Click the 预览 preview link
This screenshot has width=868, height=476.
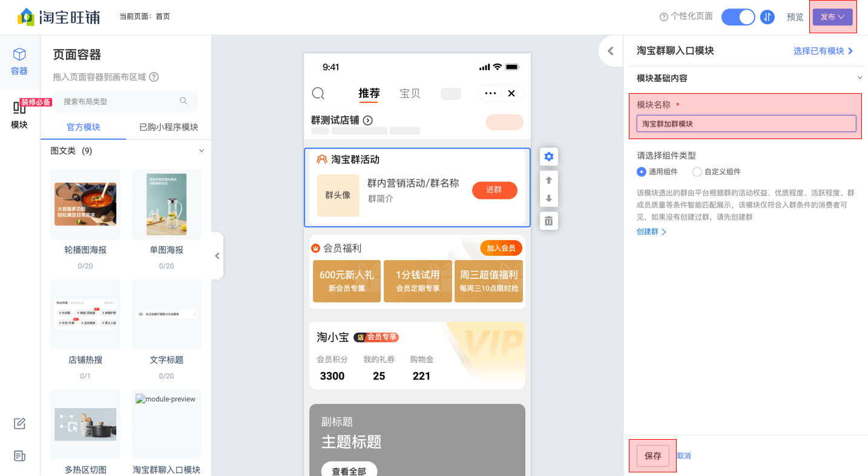[795, 17]
